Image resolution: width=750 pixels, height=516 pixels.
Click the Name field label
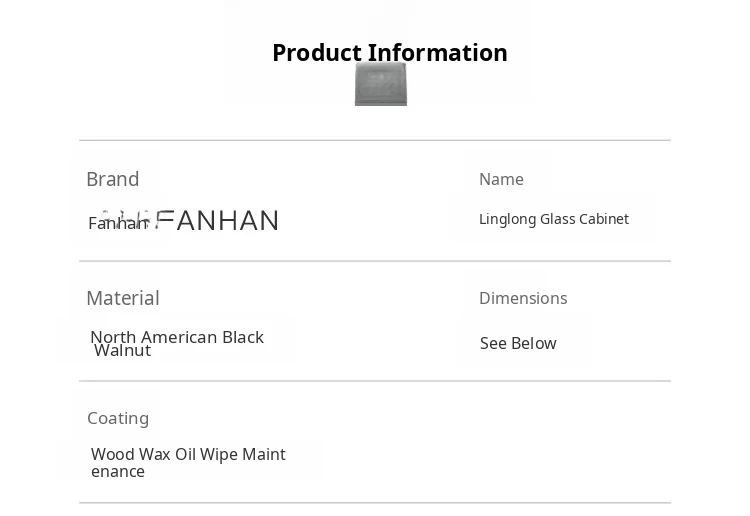pos(501,179)
